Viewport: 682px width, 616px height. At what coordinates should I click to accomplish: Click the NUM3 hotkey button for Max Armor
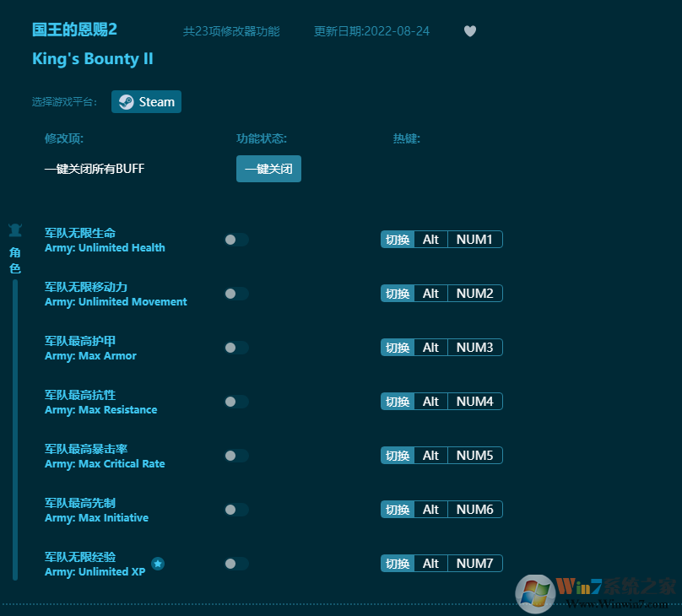[474, 347]
